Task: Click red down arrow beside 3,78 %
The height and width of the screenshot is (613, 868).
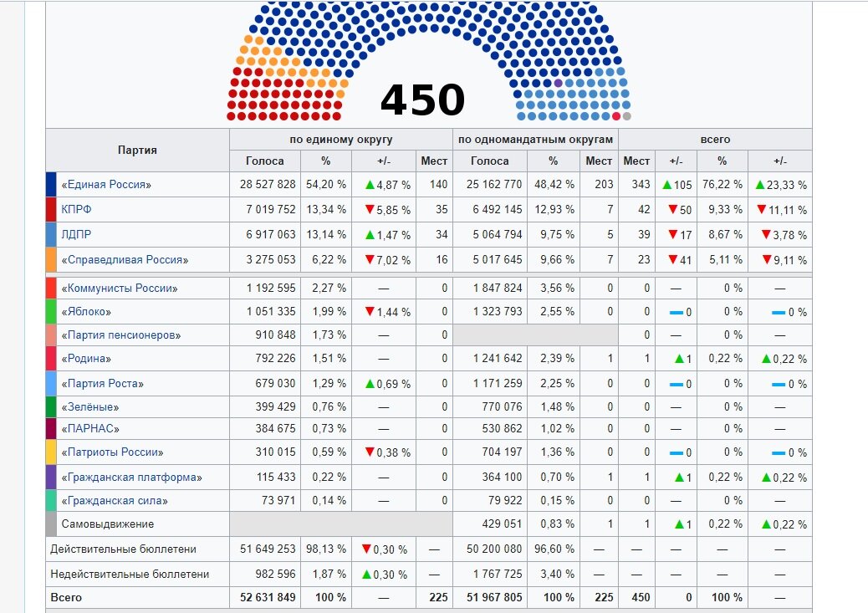Action: [x=766, y=234]
